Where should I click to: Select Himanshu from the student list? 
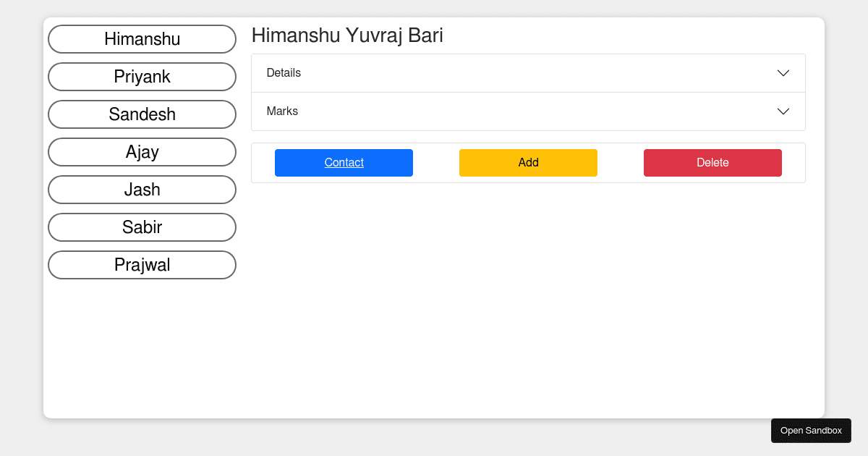(142, 39)
